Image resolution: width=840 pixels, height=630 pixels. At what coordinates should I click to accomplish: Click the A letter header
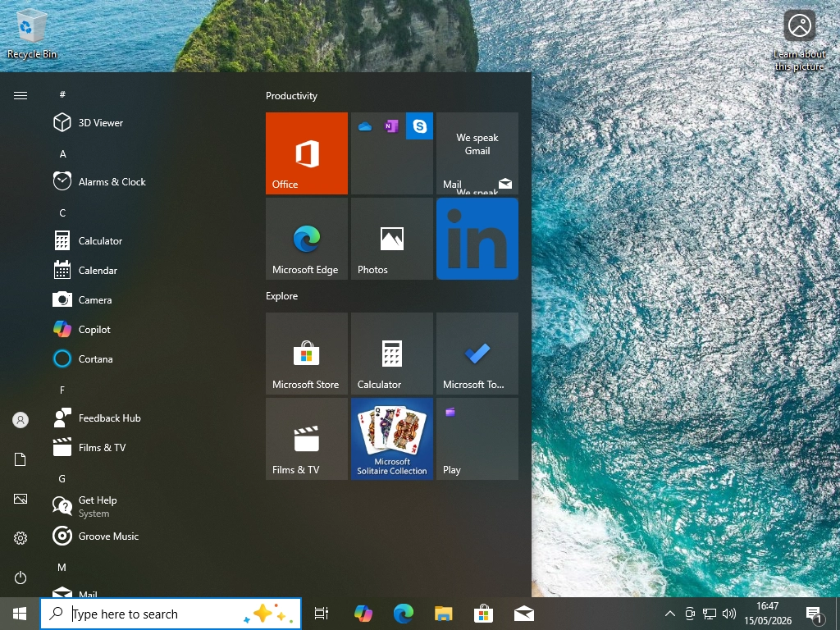point(62,153)
